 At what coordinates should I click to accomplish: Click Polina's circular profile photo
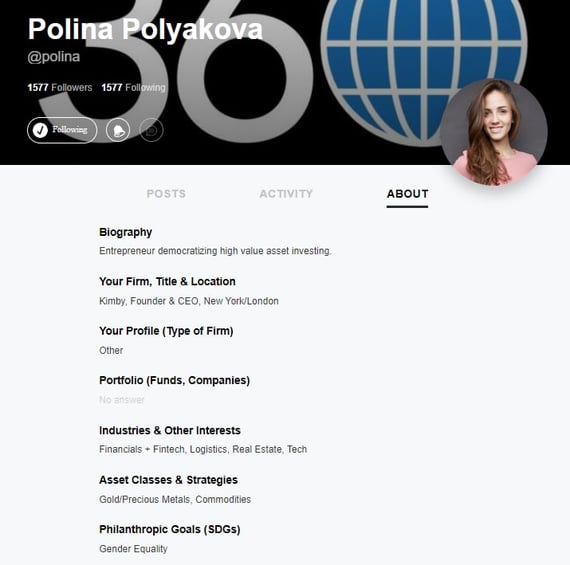point(494,132)
